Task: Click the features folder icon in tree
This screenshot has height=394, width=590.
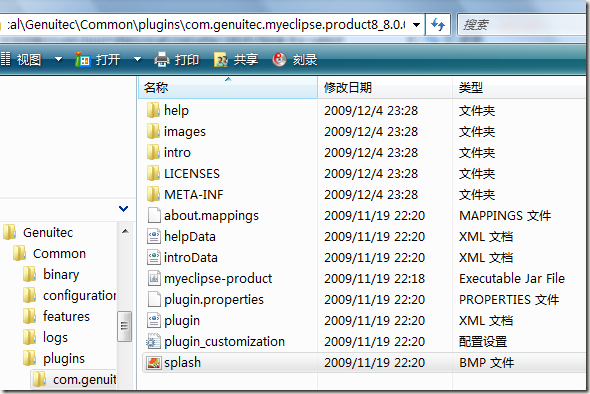Action: coord(30,316)
